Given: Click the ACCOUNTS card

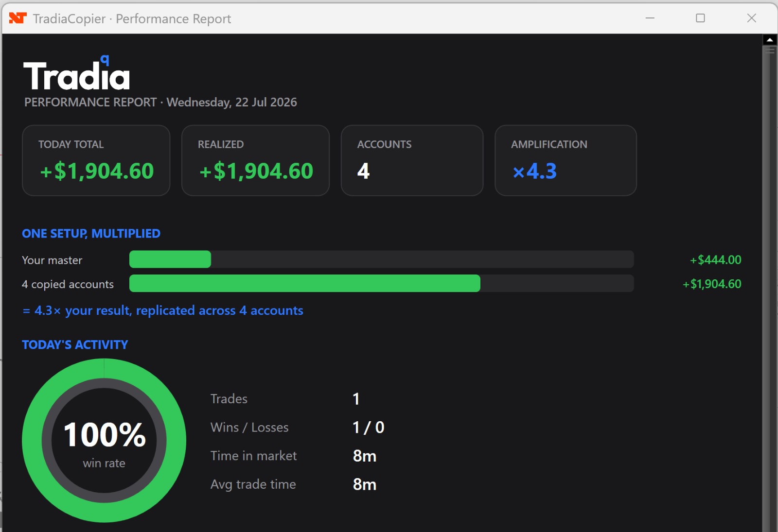Looking at the screenshot, I should (412, 160).
